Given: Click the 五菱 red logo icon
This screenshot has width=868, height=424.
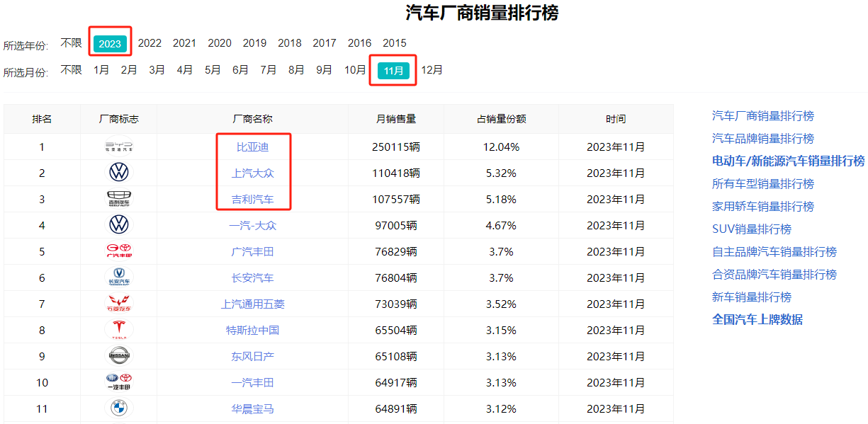Looking at the screenshot, I should pos(118,304).
